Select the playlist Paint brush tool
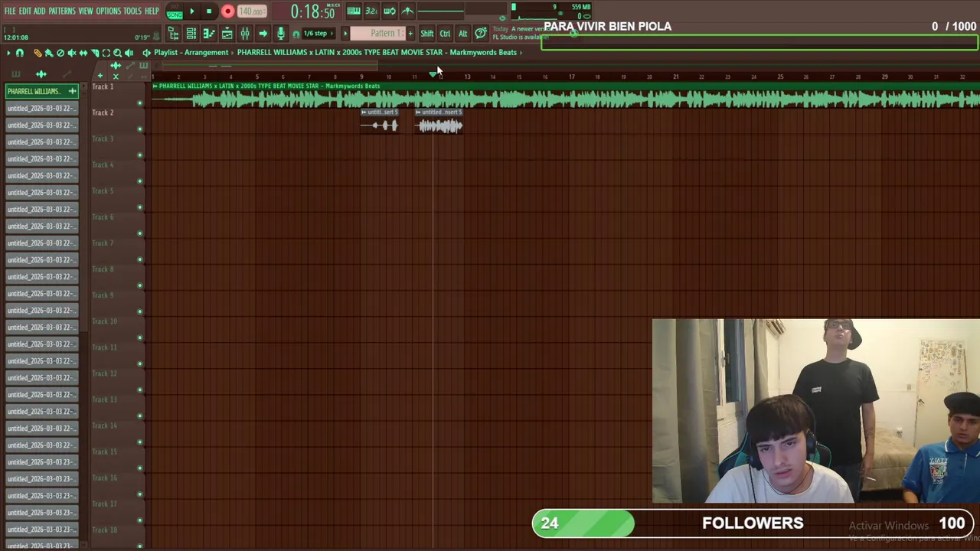This screenshot has width=980, height=551. pyautogui.click(x=49, y=53)
